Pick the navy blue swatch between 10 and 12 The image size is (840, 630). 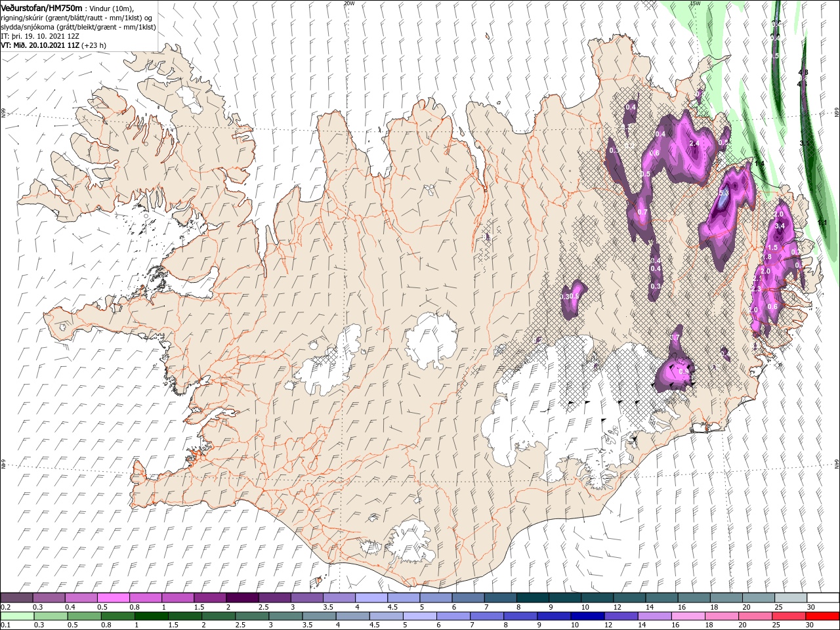[x=586, y=616]
